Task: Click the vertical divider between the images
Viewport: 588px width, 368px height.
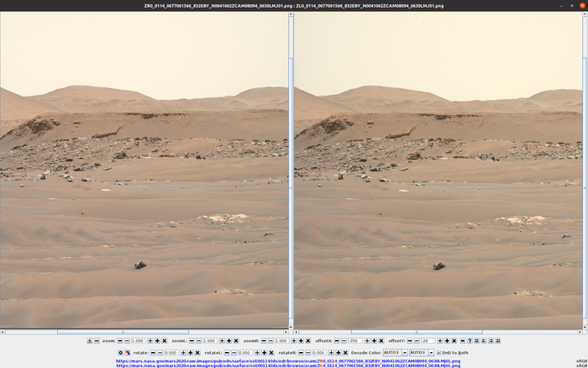Action: point(291,168)
